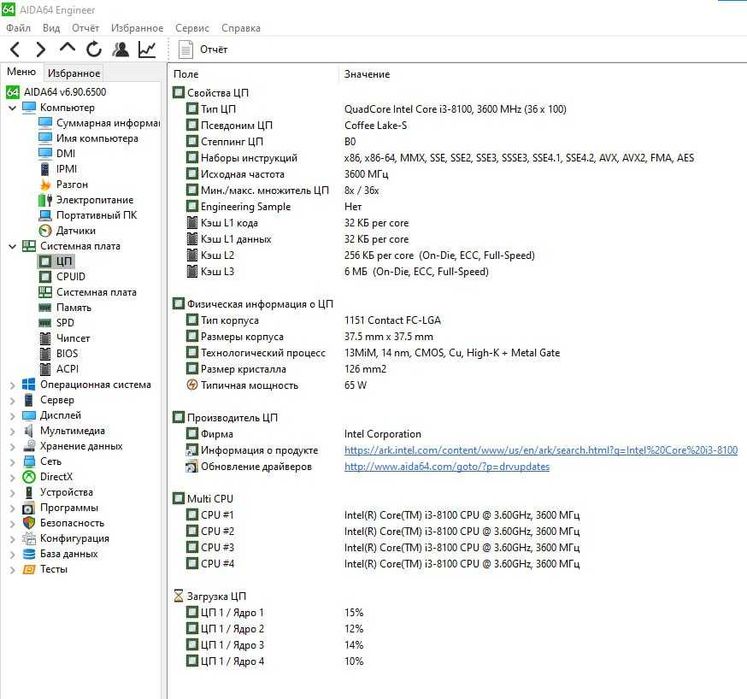Switch to the Меню tab

[21, 72]
